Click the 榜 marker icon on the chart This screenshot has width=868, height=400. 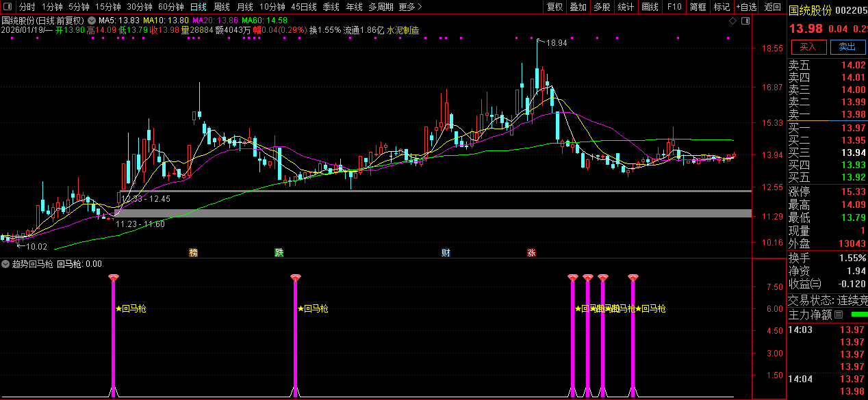coord(193,253)
